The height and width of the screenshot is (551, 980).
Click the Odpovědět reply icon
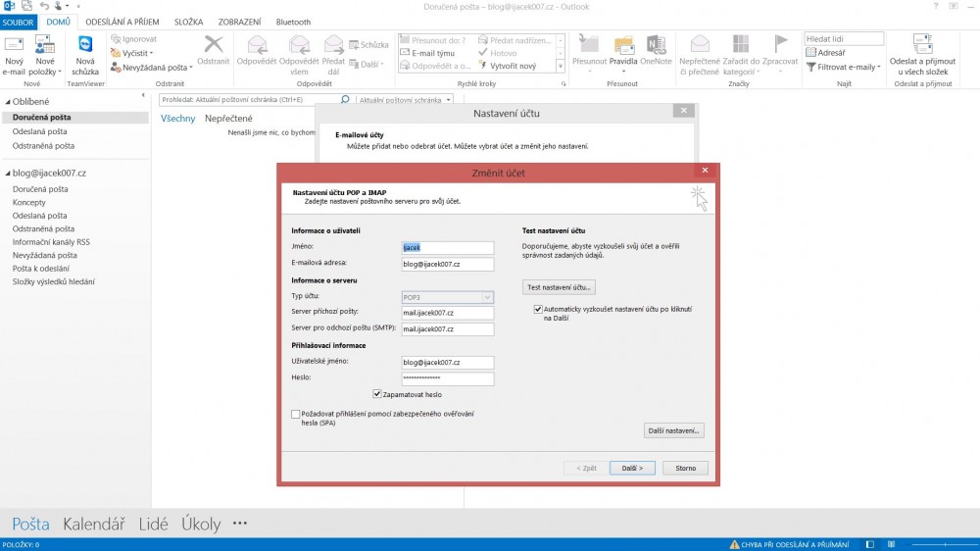pos(257,45)
